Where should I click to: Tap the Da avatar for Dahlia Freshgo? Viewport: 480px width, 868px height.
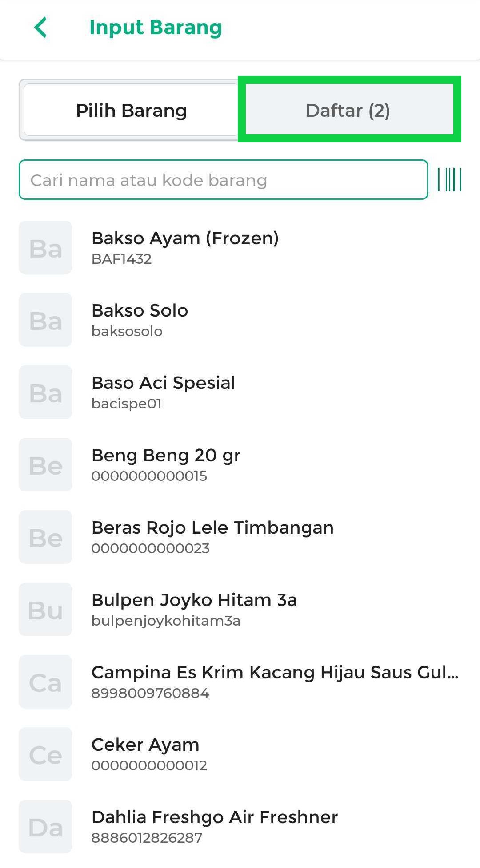[x=45, y=827]
